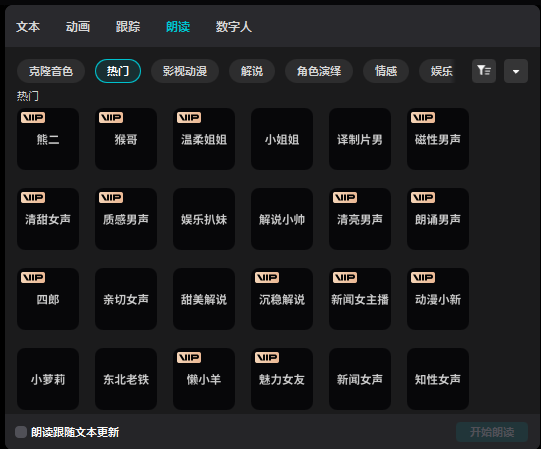Pick the 新闻女主播 voice card

pos(360,299)
